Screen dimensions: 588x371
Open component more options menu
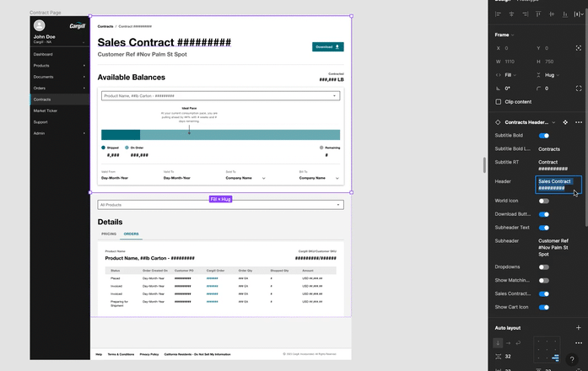coord(579,122)
